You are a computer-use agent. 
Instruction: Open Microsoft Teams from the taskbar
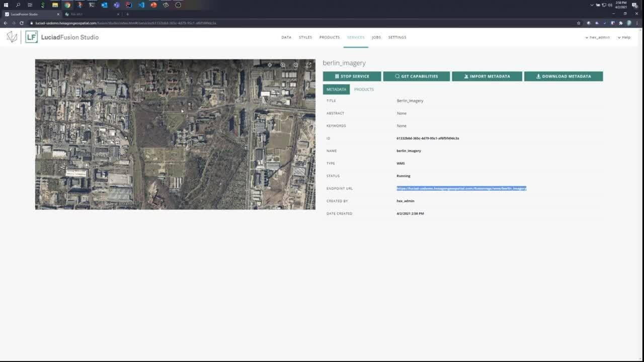pos(117,5)
